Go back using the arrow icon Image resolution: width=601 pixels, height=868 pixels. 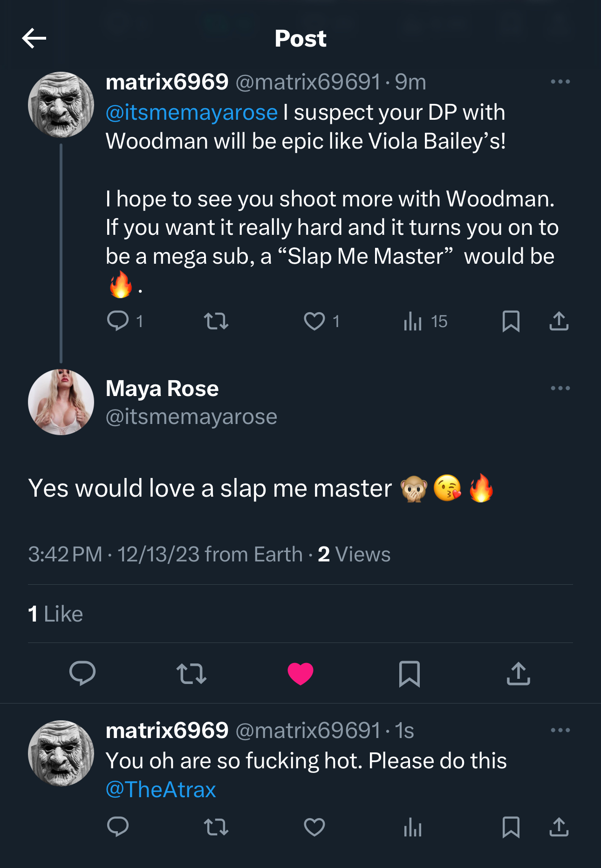pos(34,38)
